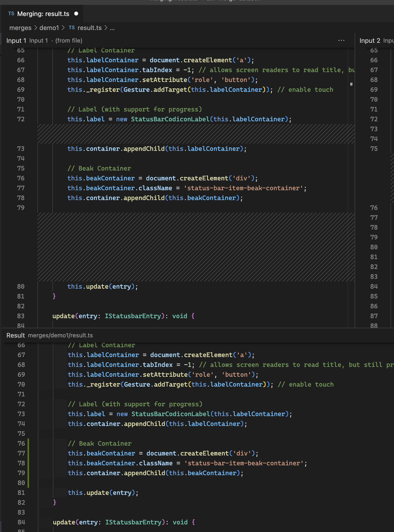This screenshot has width=394, height=532.
Task: Click the separator between Input 1 and Input 2
Action: [x=355, y=172]
